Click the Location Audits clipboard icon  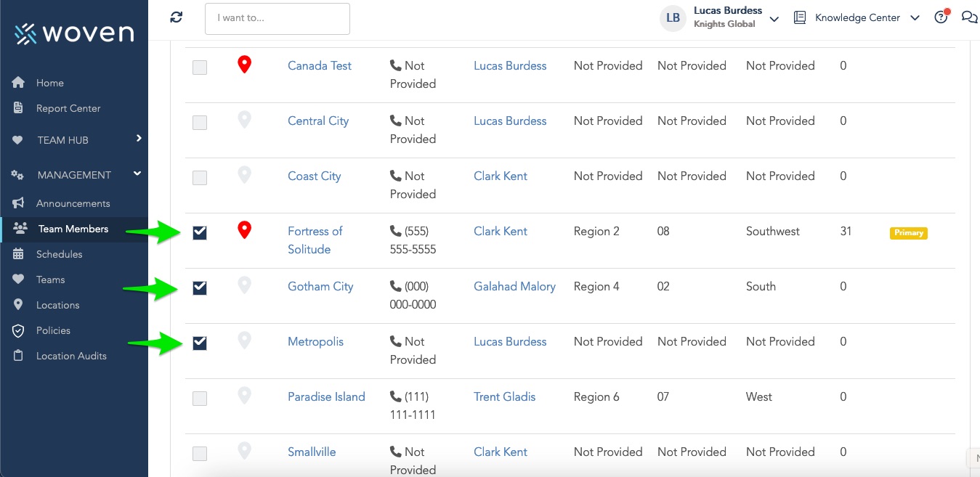click(19, 356)
